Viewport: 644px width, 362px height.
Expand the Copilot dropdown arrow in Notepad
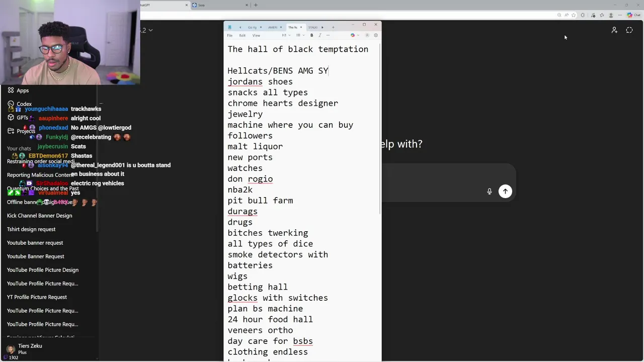[x=358, y=35]
